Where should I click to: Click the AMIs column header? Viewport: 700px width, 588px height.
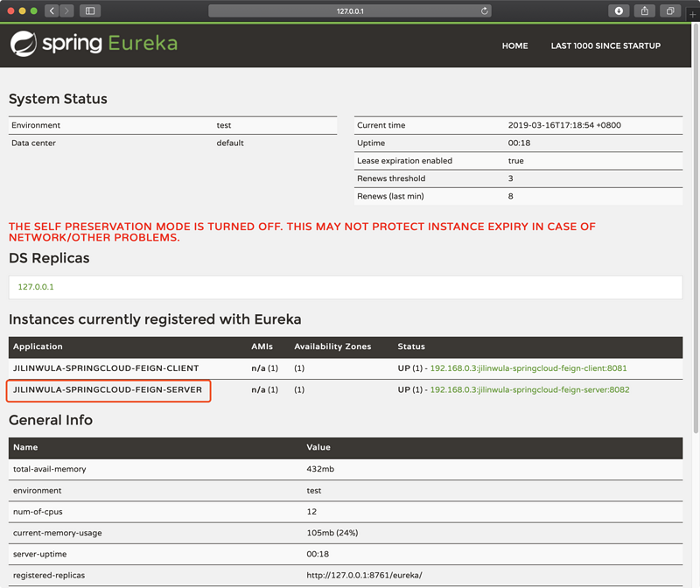tap(262, 346)
